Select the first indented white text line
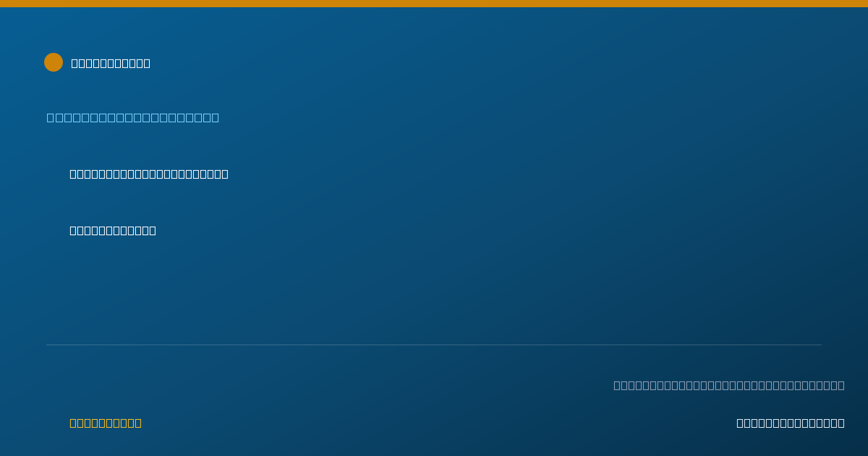Image resolution: width=868 pixels, height=456 pixels. pyautogui.click(x=149, y=174)
